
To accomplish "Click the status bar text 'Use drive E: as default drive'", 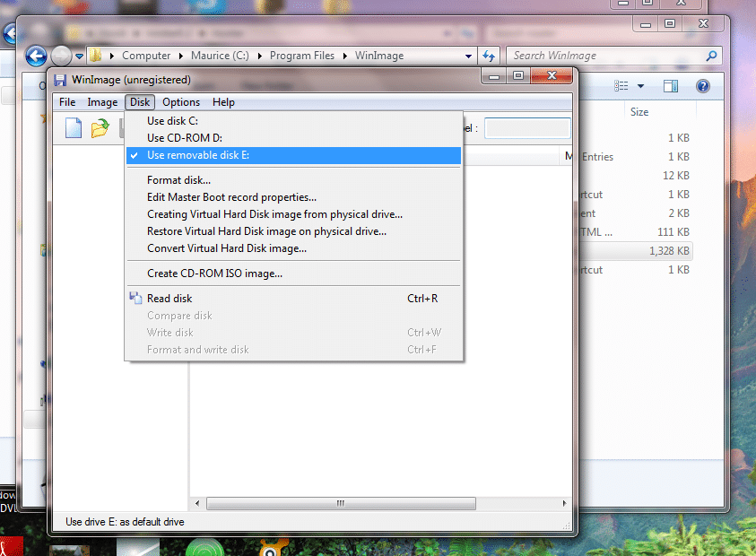I will pos(125,522).
